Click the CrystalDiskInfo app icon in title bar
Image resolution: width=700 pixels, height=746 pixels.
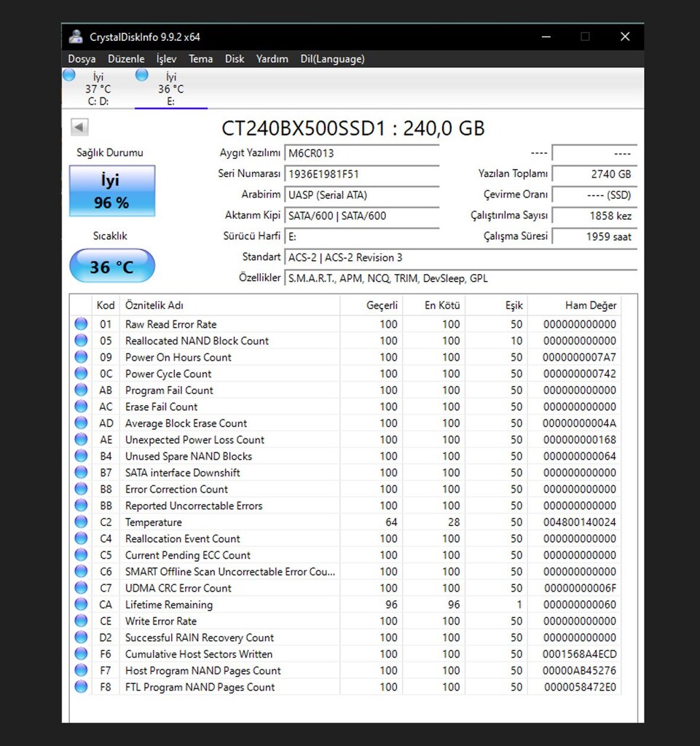click(76, 36)
